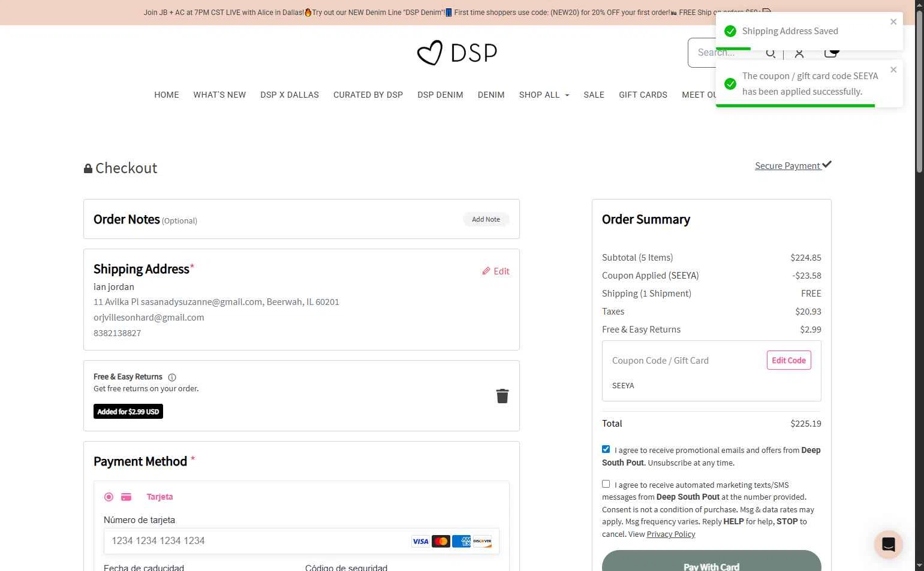The image size is (924, 571).
Task: Click the Add Note button
Action: 486,219
